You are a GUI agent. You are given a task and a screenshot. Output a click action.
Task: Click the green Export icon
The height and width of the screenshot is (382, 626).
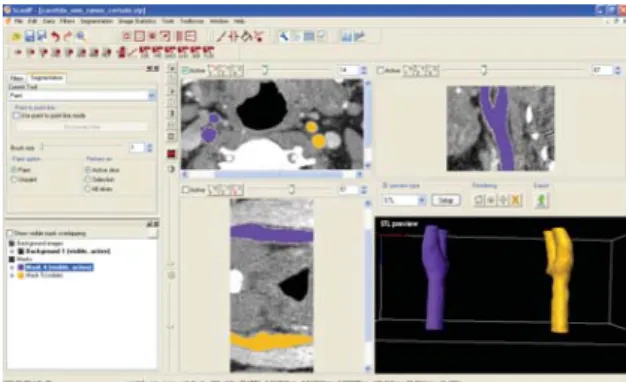542,200
